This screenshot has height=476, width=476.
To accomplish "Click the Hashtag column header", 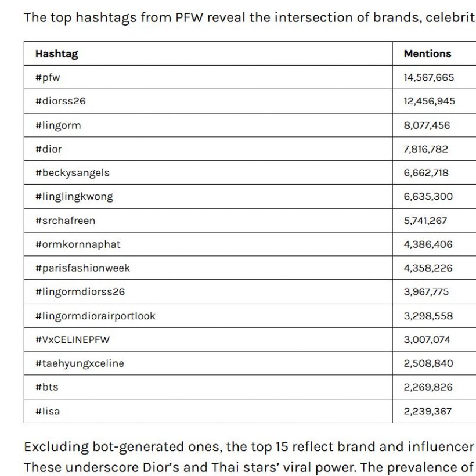I will point(56,53).
